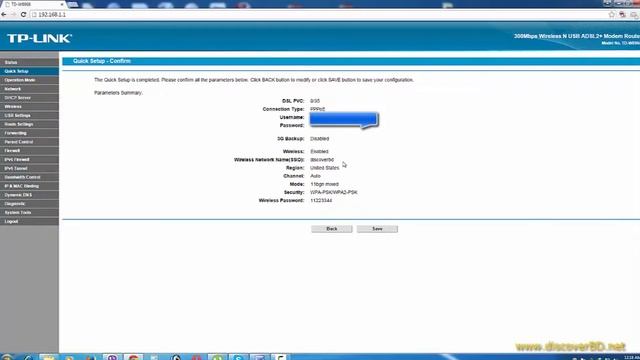Open the Diagnostic menu

coord(29,204)
